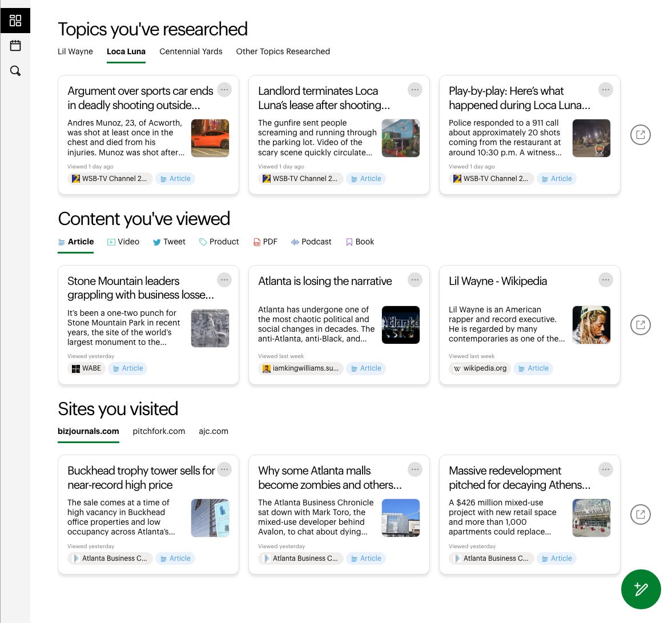Click the mall building thumbnail in Atlanta malls card
The width and height of the screenshot is (672, 623).
tap(401, 518)
